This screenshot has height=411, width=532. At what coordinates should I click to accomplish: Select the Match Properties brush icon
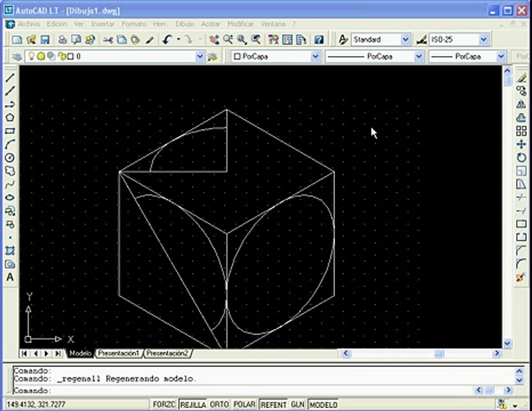(x=150, y=40)
